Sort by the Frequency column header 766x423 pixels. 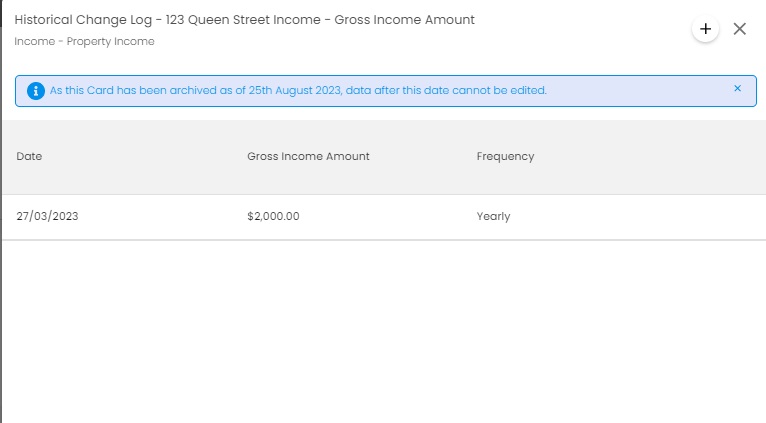click(505, 156)
